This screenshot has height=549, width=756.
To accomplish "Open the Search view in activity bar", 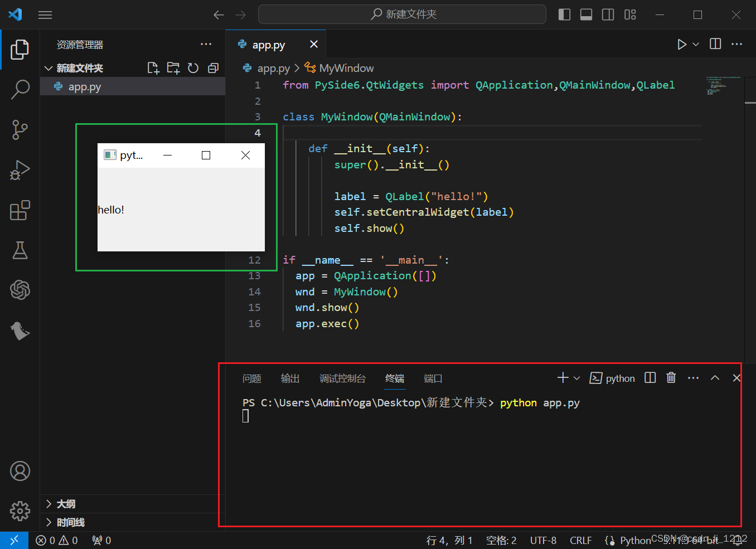I will [x=20, y=89].
